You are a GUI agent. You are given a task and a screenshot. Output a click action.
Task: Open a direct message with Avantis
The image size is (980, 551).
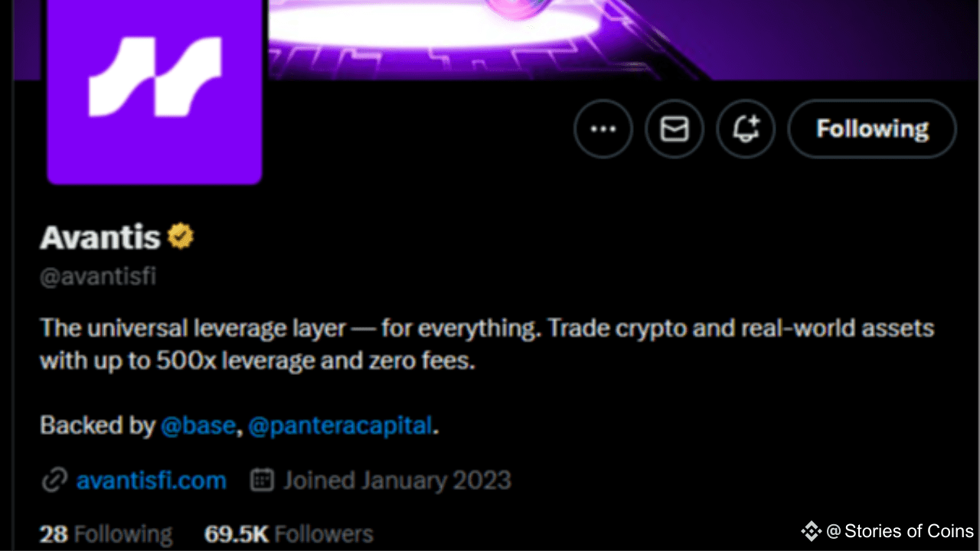pyautogui.click(x=675, y=129)
